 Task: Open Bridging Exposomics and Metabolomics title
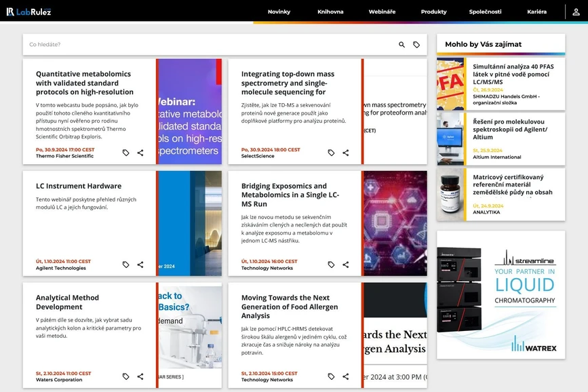pyautogui.click(x=290, y=195)
